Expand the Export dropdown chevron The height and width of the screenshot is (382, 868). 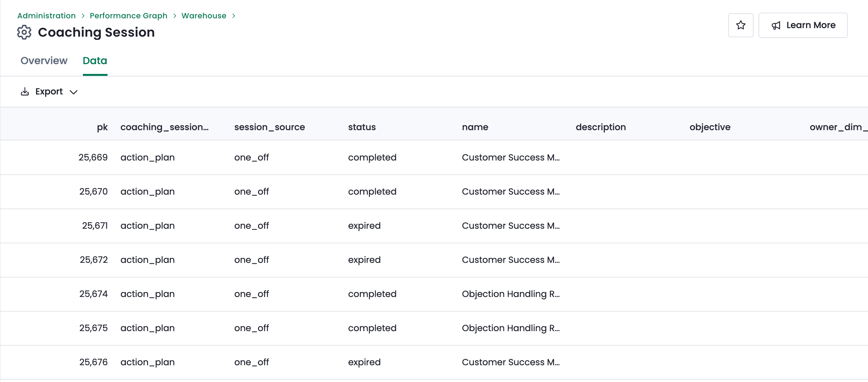pos(73,92)
